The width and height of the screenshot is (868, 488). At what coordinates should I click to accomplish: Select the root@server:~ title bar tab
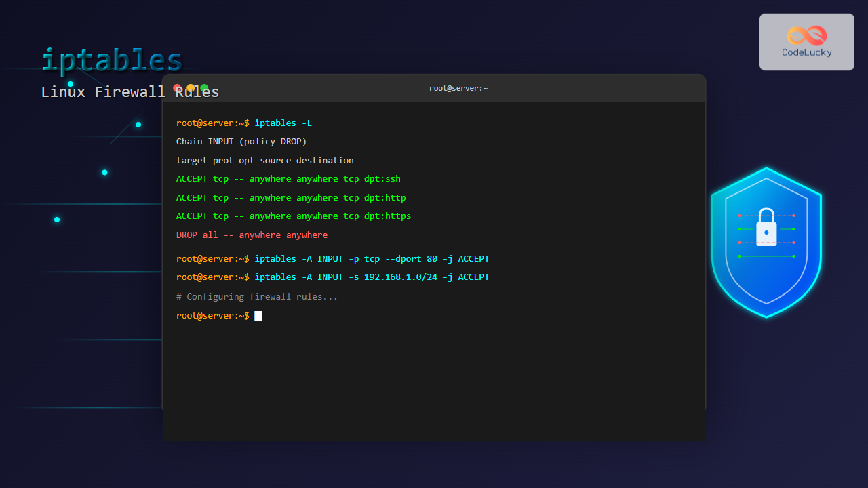(458, 88)
